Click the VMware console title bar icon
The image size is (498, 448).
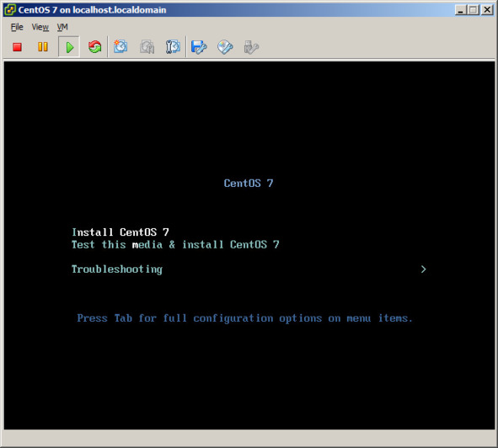(x=10, y=10)
